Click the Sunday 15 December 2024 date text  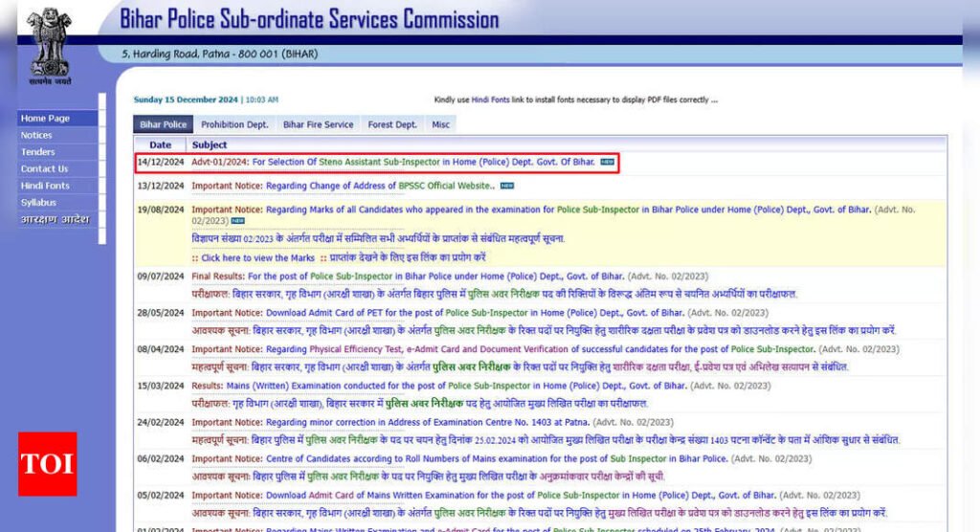coord(186,100)
